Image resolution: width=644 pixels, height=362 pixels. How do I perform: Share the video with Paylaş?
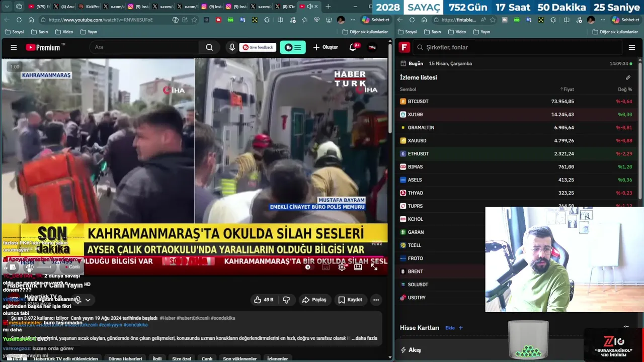(314, 300)
